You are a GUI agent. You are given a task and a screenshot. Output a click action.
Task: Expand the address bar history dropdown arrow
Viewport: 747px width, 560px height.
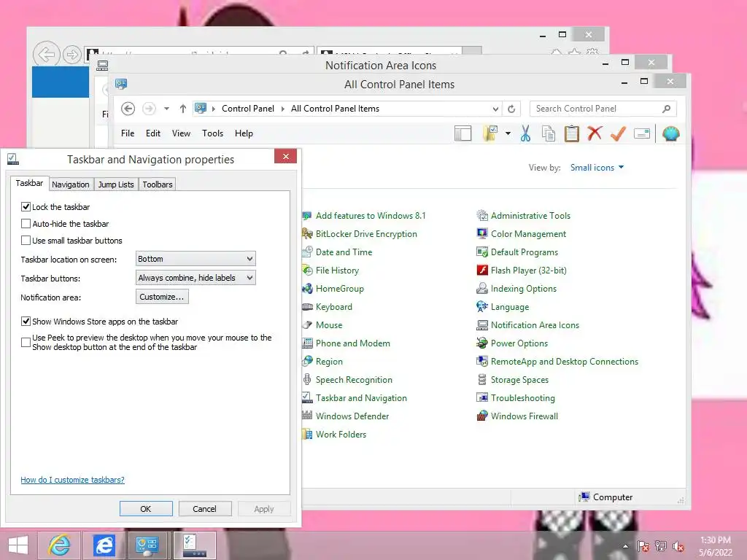[495, 109]
